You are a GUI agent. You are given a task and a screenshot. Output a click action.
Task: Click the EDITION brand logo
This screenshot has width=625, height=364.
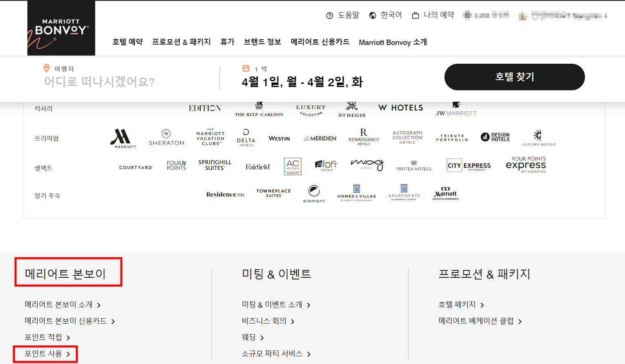pyautogui.click(x=205, y=108)
